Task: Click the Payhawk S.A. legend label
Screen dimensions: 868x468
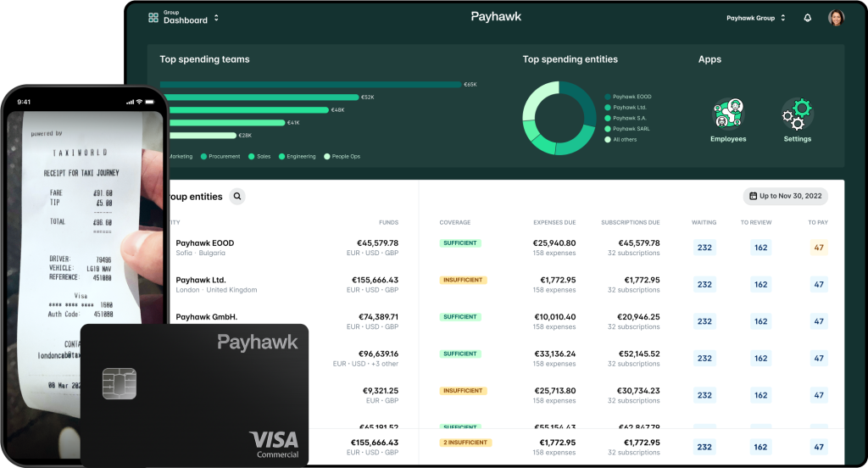Action: (x=630, y=119)
